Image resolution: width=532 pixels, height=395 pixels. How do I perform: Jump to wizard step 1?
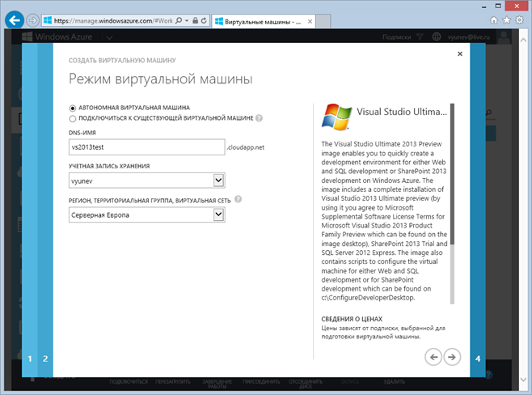[x=30, y=359]
